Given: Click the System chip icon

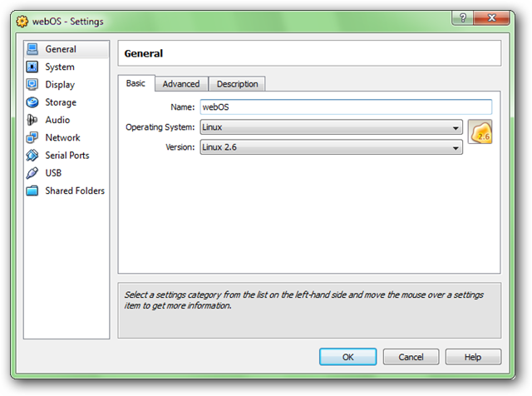Looking at the screenshot, I should (32, 67).
